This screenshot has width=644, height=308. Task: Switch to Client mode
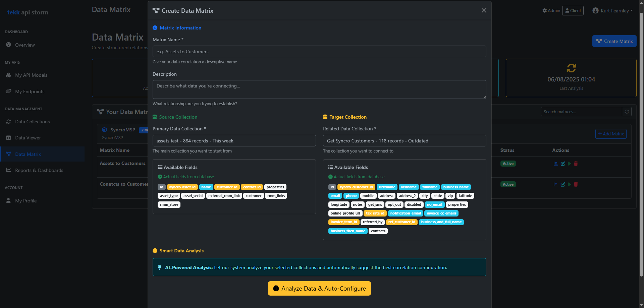[x=573, y=10]
